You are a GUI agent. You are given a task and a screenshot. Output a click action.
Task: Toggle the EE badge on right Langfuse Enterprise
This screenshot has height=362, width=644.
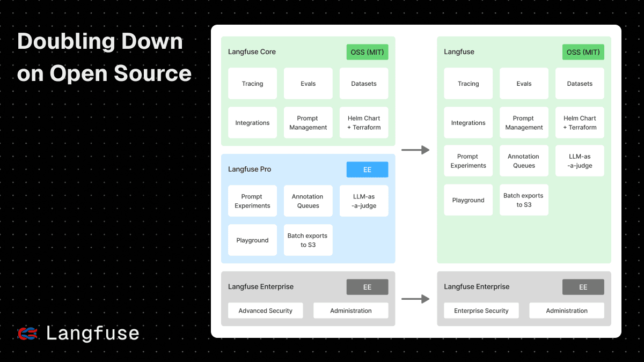tap(583, 287)
